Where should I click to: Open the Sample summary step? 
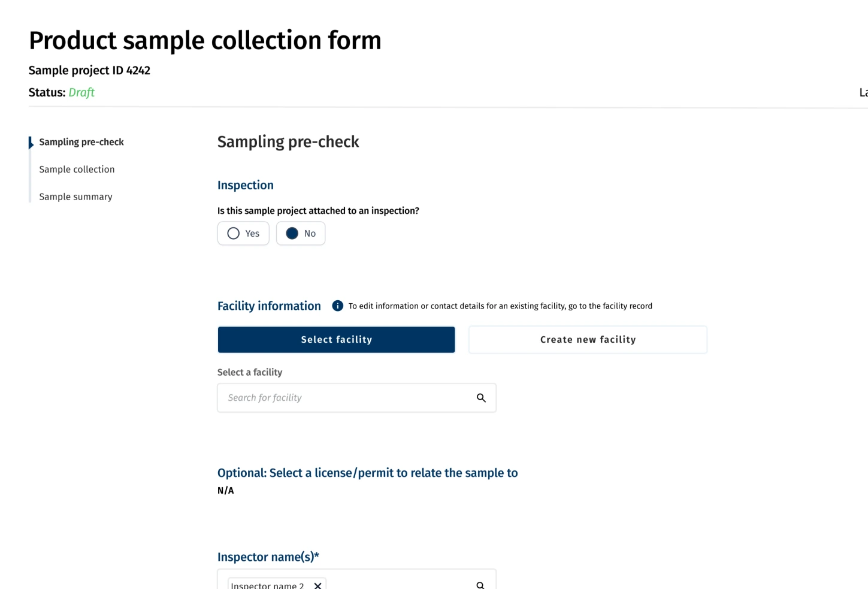(75, 197)
